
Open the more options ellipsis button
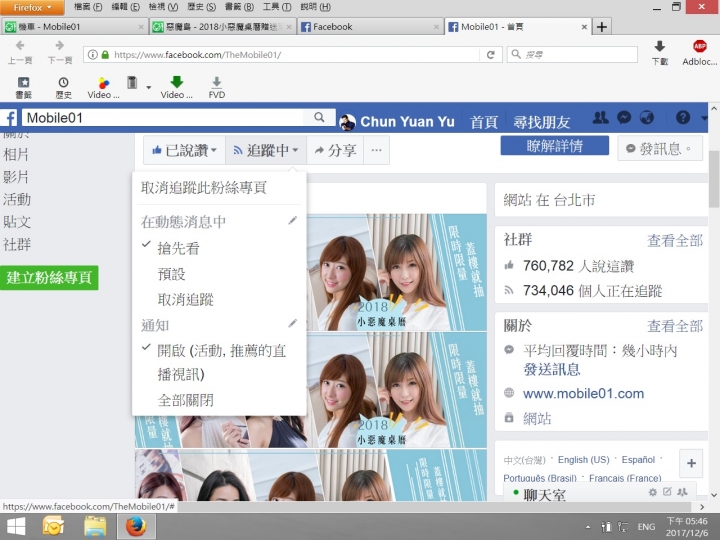point(377,150)
